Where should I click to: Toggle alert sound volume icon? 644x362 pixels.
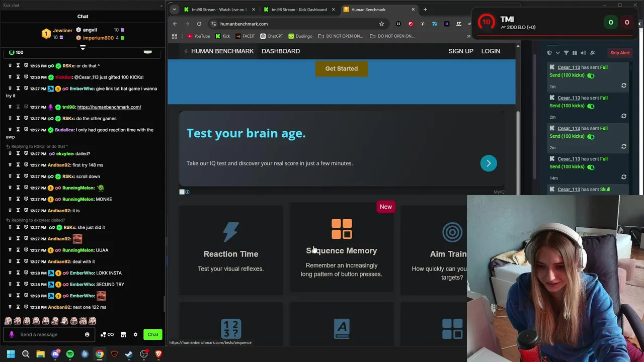[x=583, y=53]
